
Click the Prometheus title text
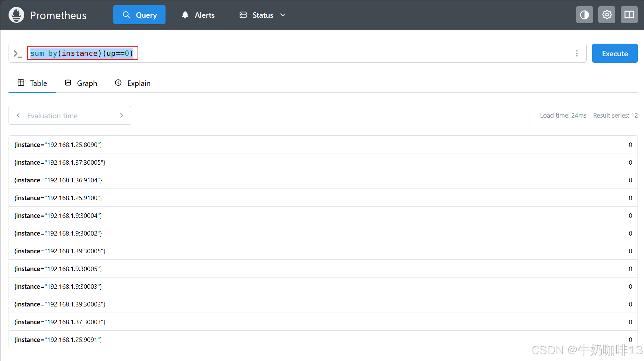(x=58, y=15)
